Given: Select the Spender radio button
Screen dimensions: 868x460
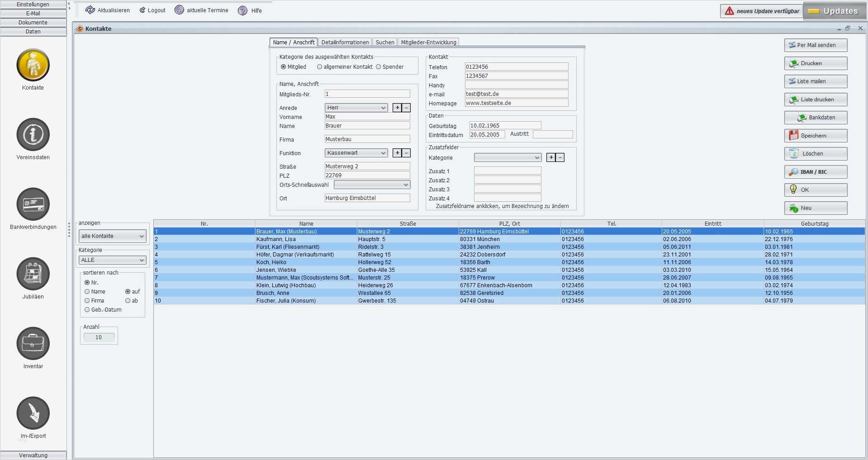Looking at the screenshot, I should pos(379,67).
